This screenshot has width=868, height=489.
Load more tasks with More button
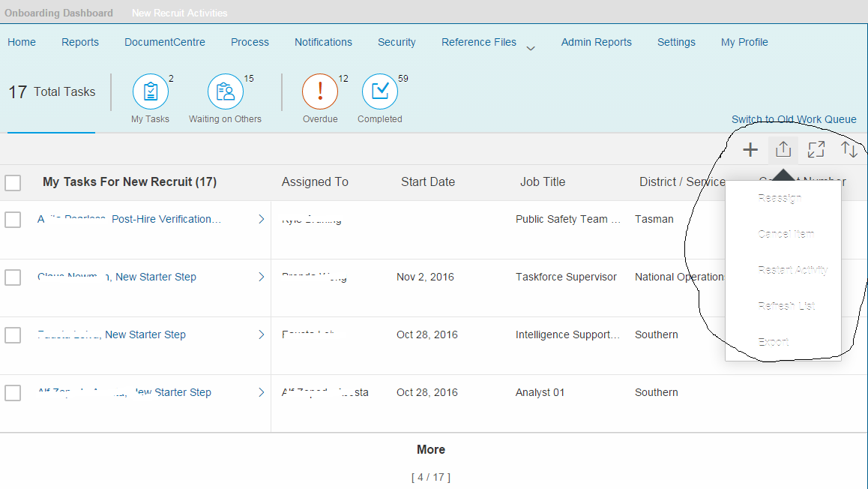[431, 450]
